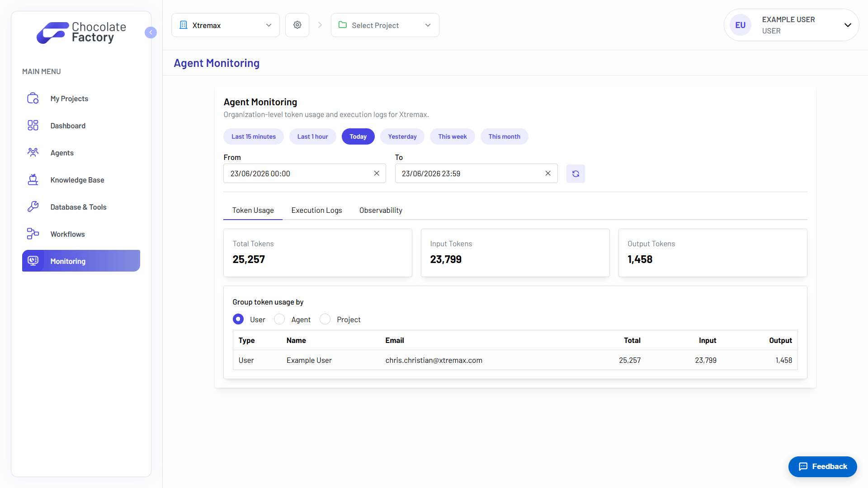Open Monitoring menu item
The height and width of the screenshot is (488, 868).
coord(81,261)
